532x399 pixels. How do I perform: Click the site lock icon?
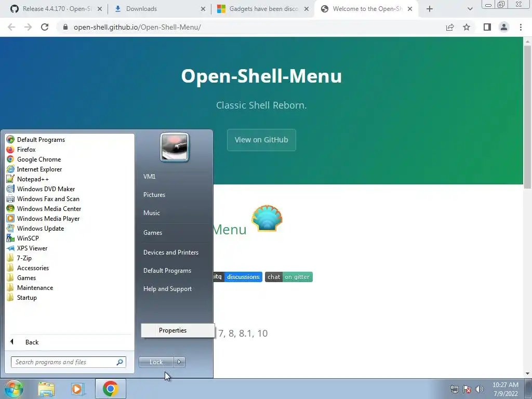65,27
